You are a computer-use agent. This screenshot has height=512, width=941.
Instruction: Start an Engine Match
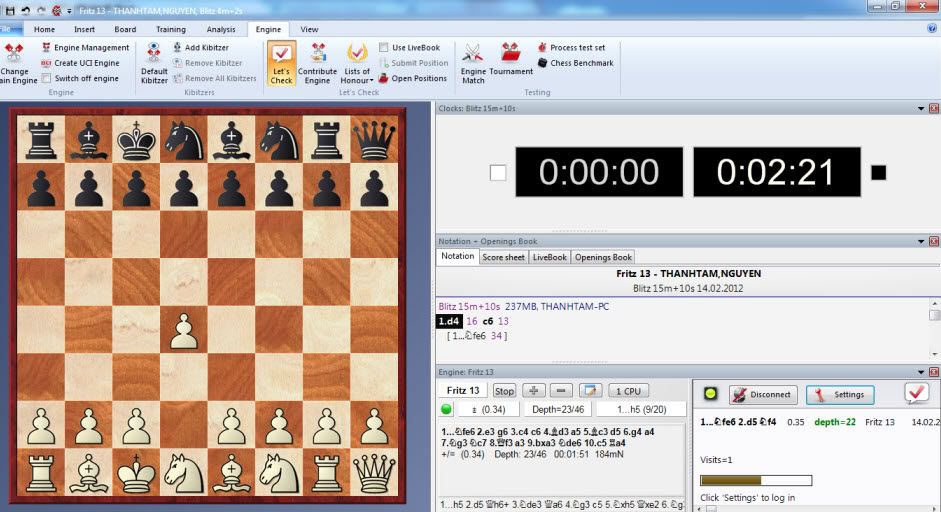tap(473, 64)
